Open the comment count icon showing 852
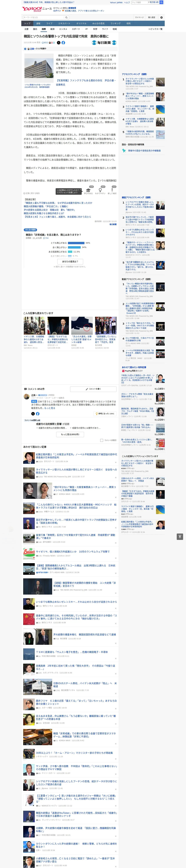Screen dimensions: 186x868 (45, 43)
